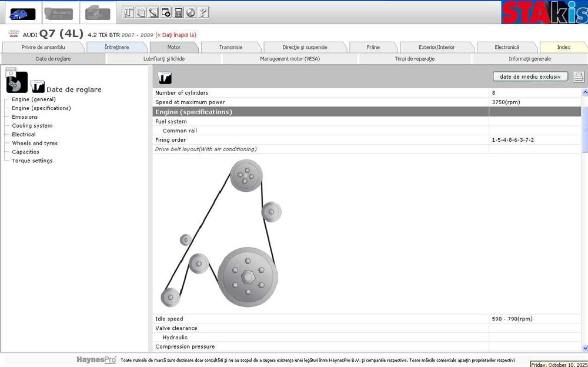588x367 pixels.
Task: Open Management motor (VESA) subtab
Action: [x=290, y=59]
